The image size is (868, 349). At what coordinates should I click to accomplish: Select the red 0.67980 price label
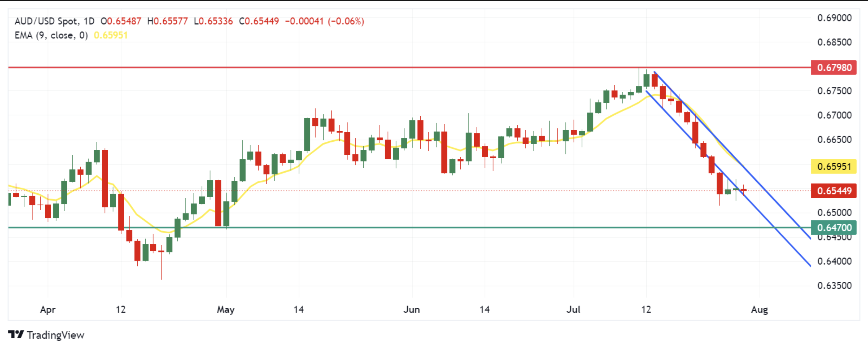click(834, 67)
